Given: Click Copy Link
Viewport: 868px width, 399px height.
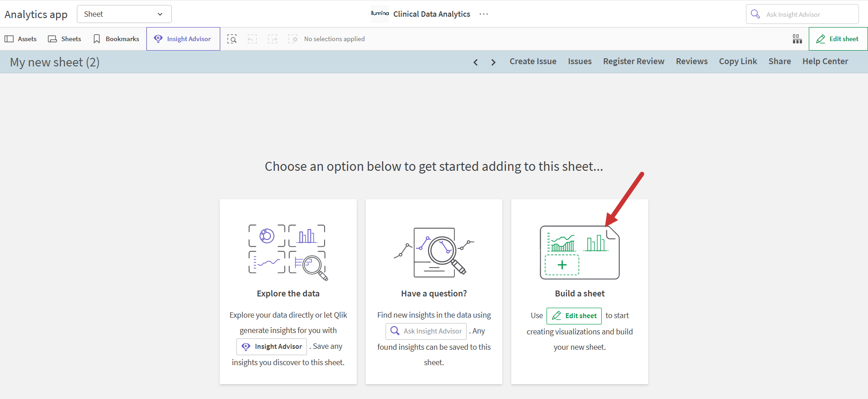Looking at the screenshot, I should [x=738, y=61].
